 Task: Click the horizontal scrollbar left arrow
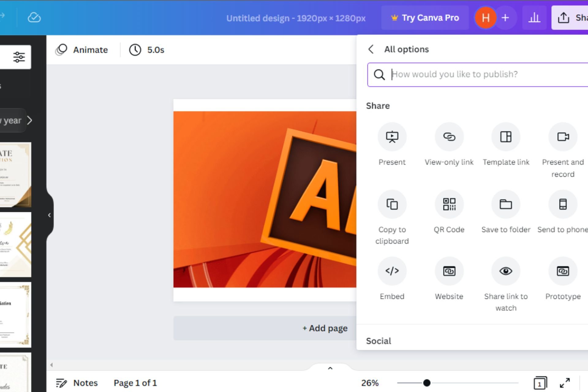tap(51, 365)
